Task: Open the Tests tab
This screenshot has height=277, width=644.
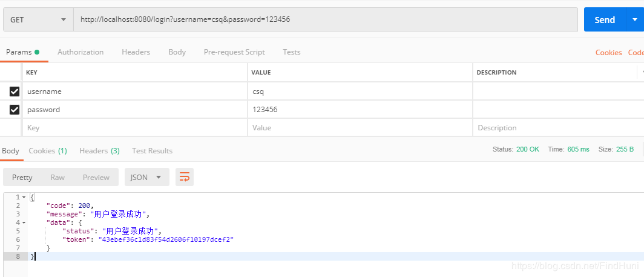Action: 292,52
